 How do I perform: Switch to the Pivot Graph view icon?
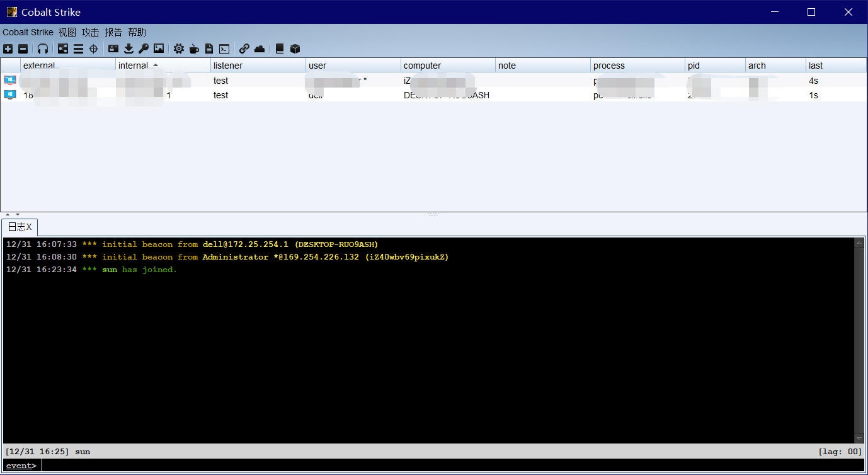pyautogui.click(x=63, y=49)
